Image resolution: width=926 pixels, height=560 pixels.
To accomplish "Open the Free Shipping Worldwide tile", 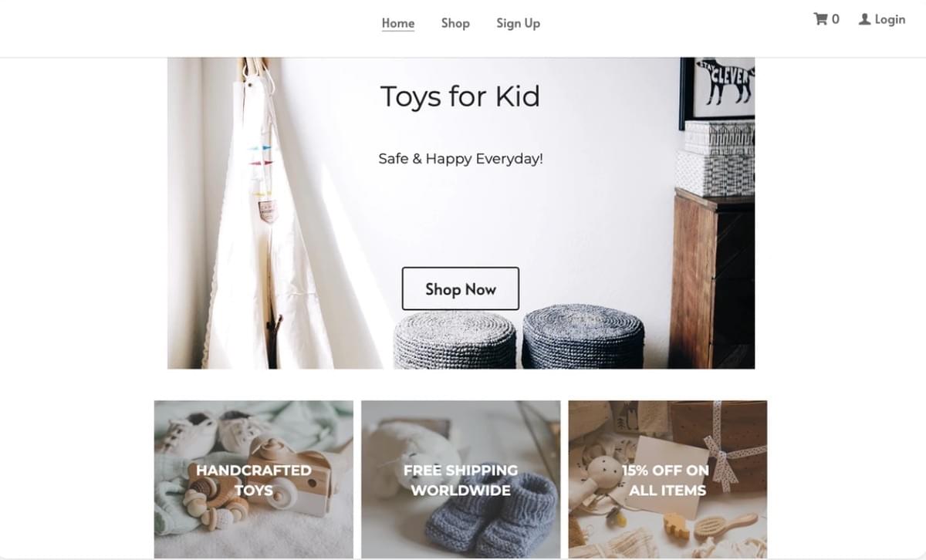I will (461, 479).
